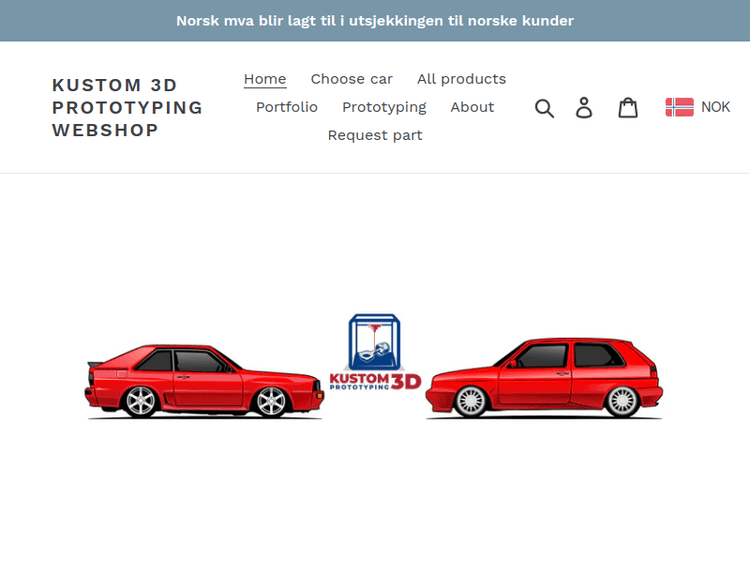Click the red Audi coupe illustration

[204, 381]
